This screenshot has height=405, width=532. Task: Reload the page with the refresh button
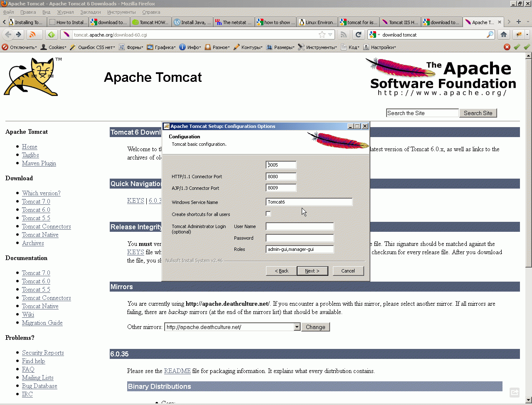coord(358,34)
